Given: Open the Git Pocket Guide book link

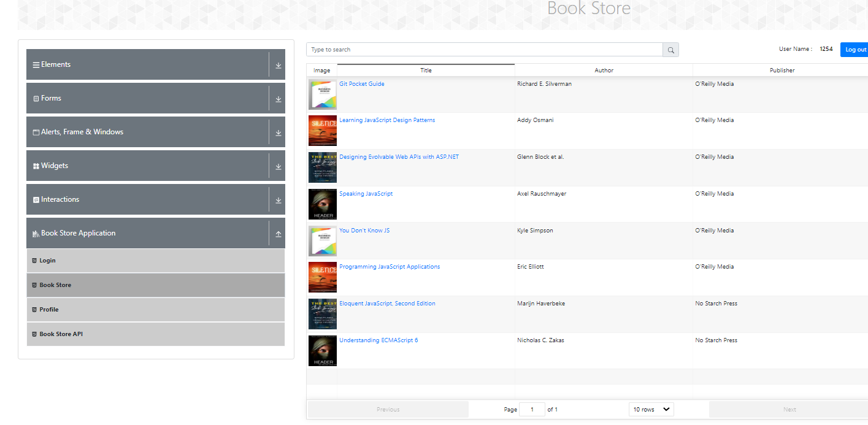Looking at the screenshot, I should point(362,84).
